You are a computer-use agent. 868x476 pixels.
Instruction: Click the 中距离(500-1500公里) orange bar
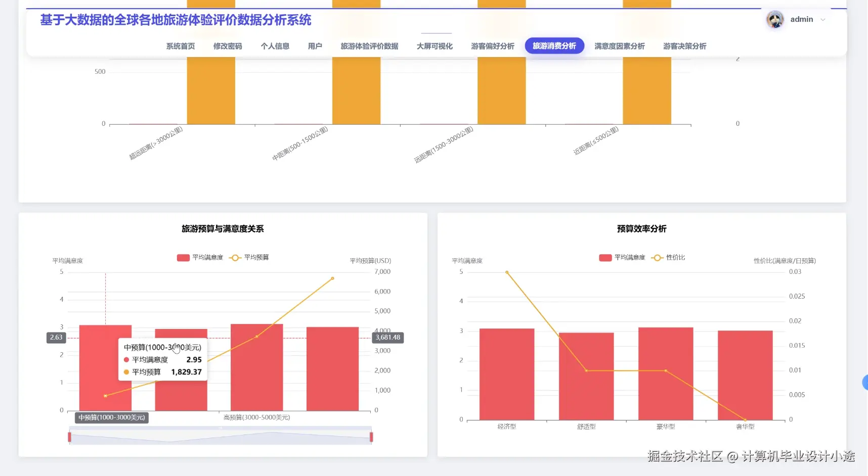356,90
